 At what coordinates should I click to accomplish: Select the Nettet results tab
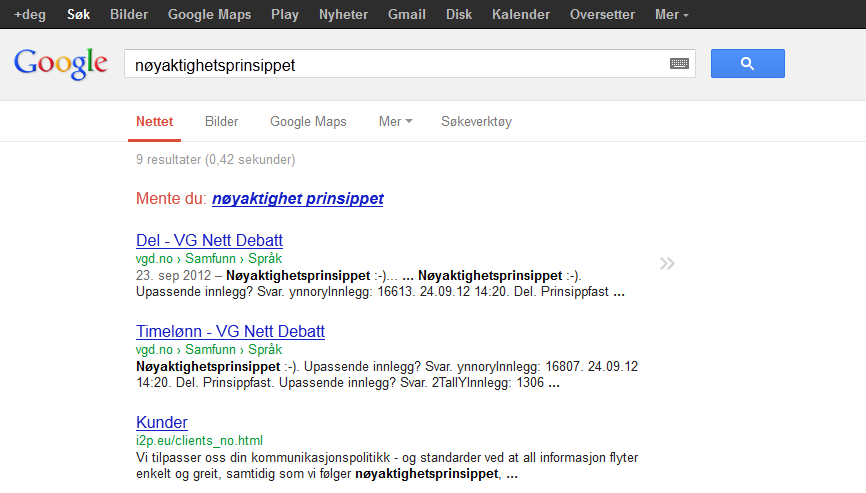[155, 121]
